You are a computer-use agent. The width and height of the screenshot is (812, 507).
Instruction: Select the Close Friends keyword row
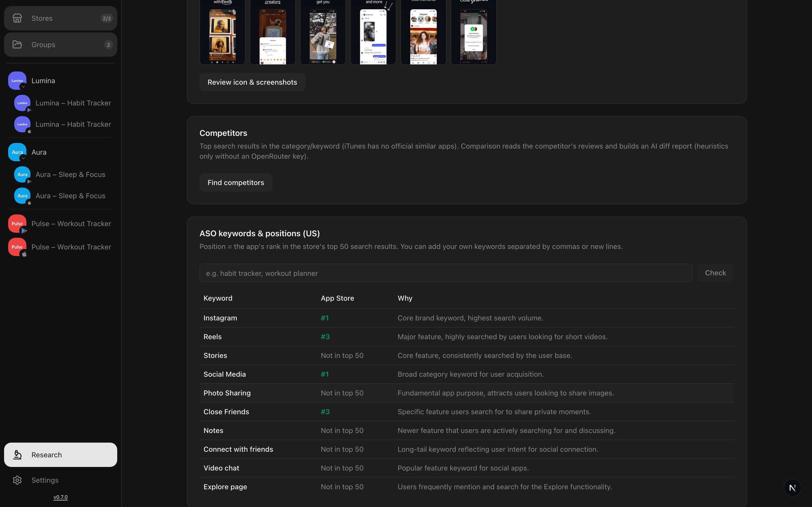(467, 412)
